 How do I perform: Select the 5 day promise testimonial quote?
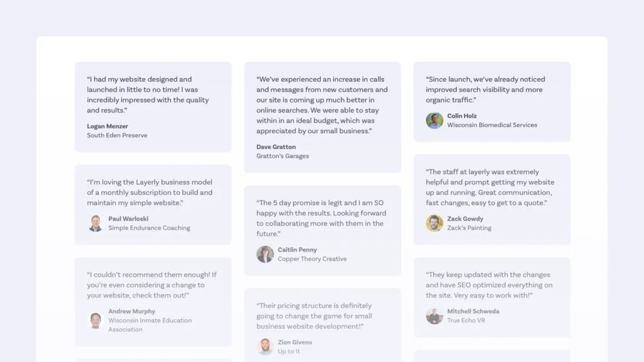click(x=321, y=218)
